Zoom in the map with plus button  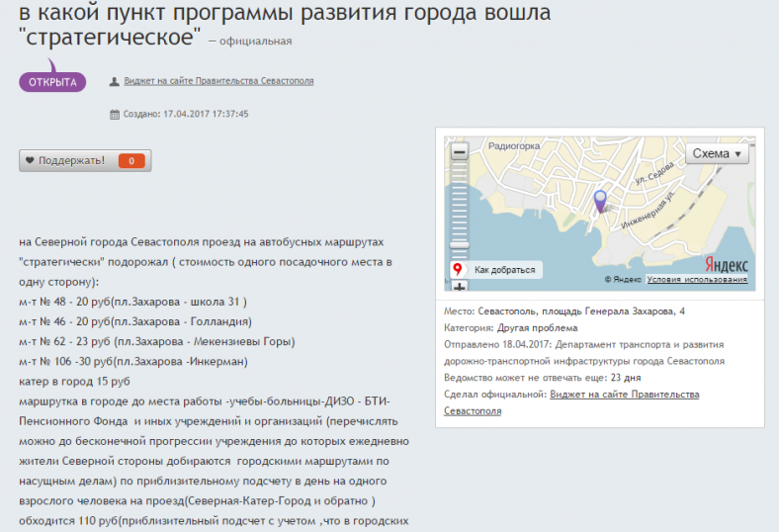(x=459, y=287)
